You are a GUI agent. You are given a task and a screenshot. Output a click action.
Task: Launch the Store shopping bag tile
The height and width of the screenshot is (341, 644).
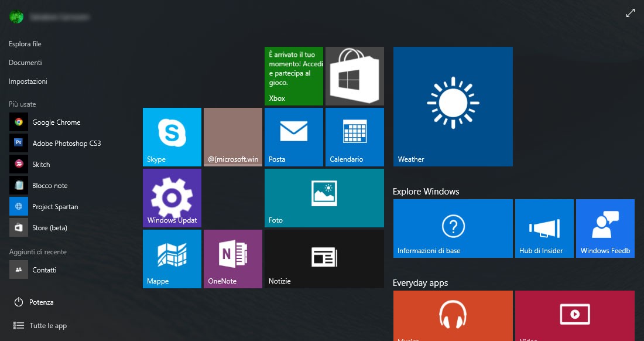coord(354,76)
